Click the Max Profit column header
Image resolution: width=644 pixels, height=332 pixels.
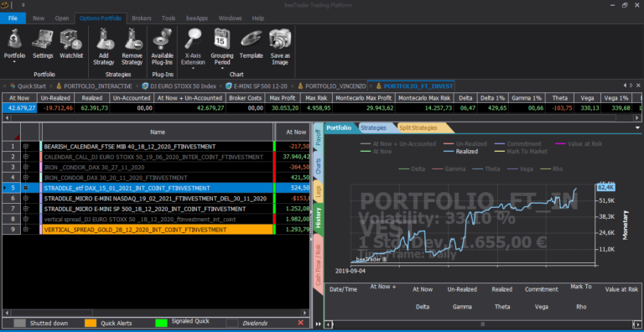click(x=282, y=98)
